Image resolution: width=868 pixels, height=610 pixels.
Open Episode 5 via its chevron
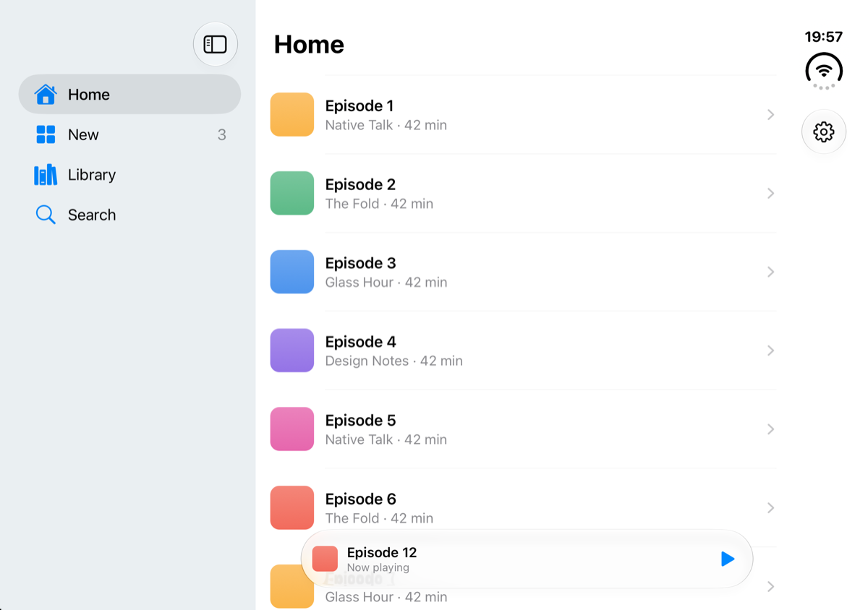[x=770, y=429]
